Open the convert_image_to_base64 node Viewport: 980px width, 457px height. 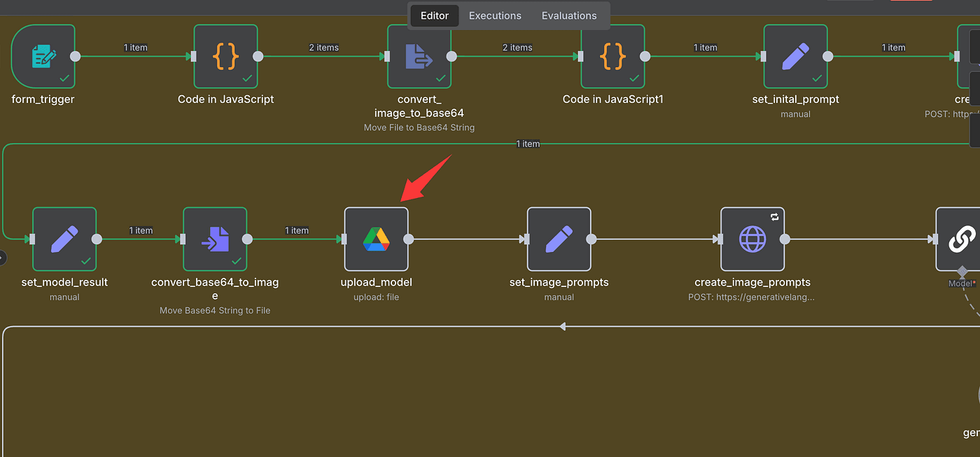coord(419,57)
